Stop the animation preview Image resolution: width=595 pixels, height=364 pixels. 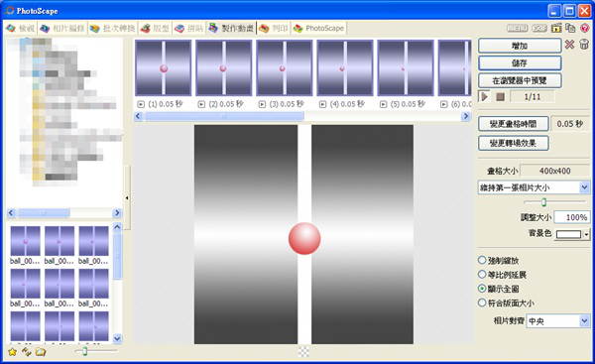point(500,97)
